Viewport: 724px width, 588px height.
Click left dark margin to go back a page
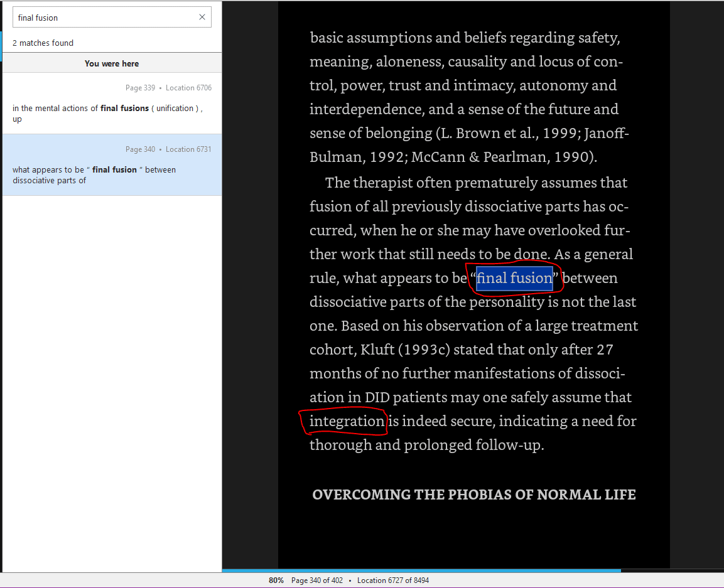[250, 282]
